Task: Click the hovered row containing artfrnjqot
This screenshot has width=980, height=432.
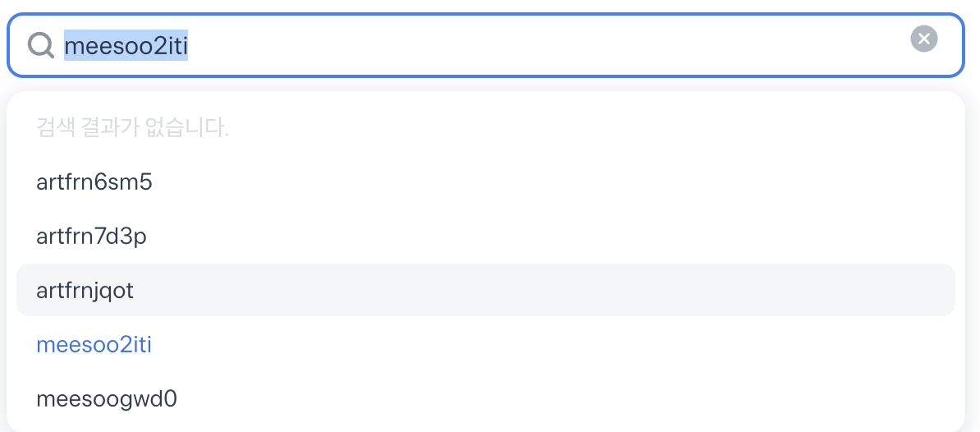Action: (484, 290)
